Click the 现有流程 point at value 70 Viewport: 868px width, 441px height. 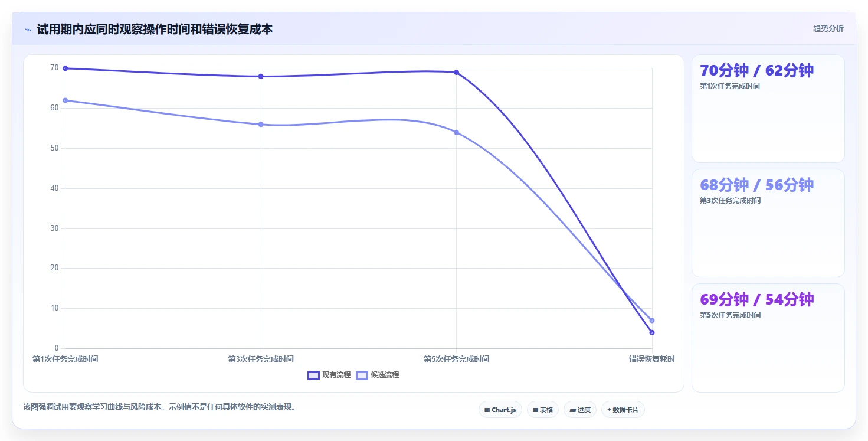point(65,68)
